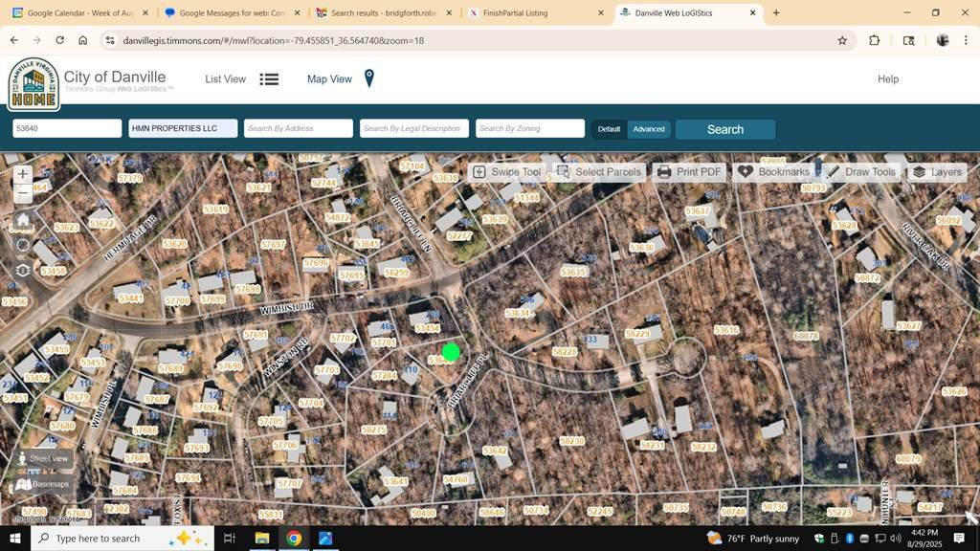Viewport: 980px width, 551px height.
Task: Open the Help link
Action: pyautogui.click(x=887, y=79)
